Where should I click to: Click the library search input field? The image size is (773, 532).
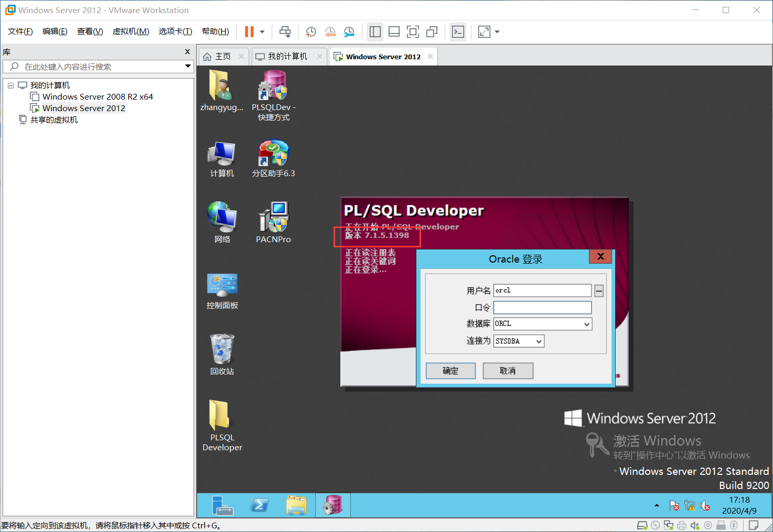point(100,67)
